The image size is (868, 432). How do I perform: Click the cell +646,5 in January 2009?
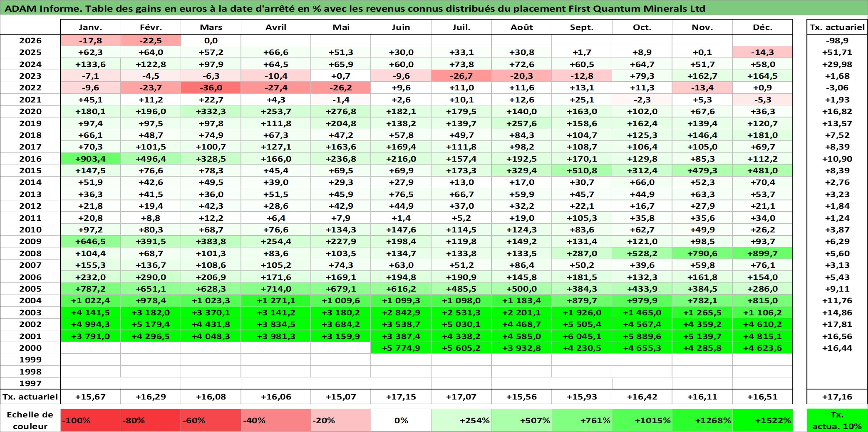click(91, 241)
